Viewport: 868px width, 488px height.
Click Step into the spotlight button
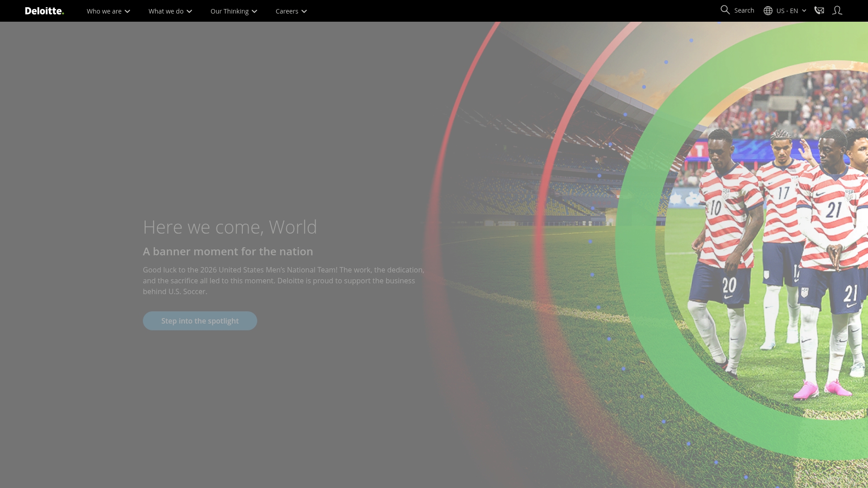tap(200, 321)
